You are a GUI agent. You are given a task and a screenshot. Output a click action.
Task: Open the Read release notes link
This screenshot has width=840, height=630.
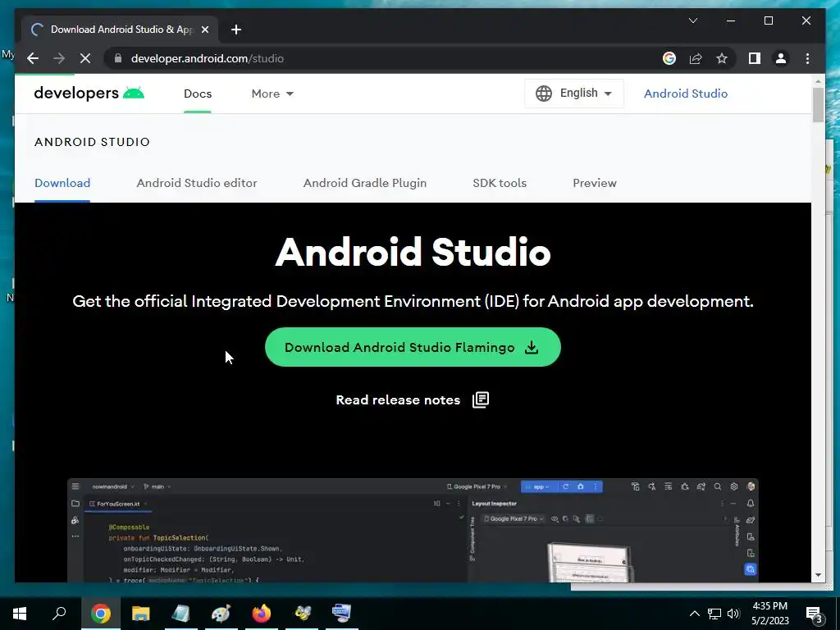[398, 400]
